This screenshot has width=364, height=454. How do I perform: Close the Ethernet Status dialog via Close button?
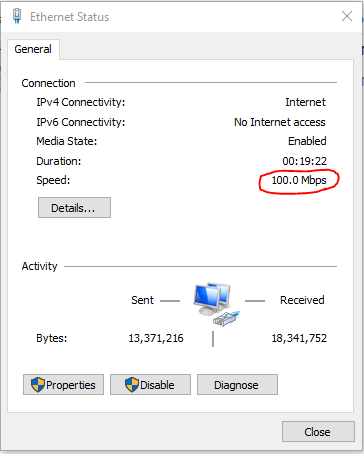pos(318,432)
